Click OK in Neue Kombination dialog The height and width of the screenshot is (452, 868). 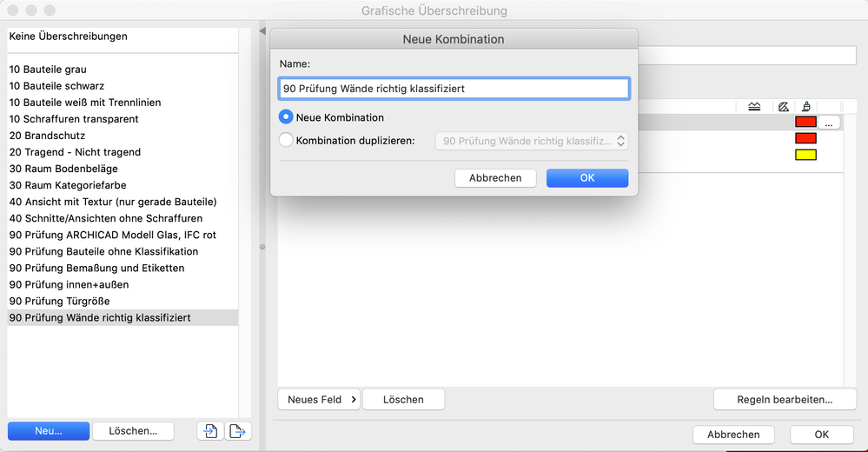pos(587,178)
